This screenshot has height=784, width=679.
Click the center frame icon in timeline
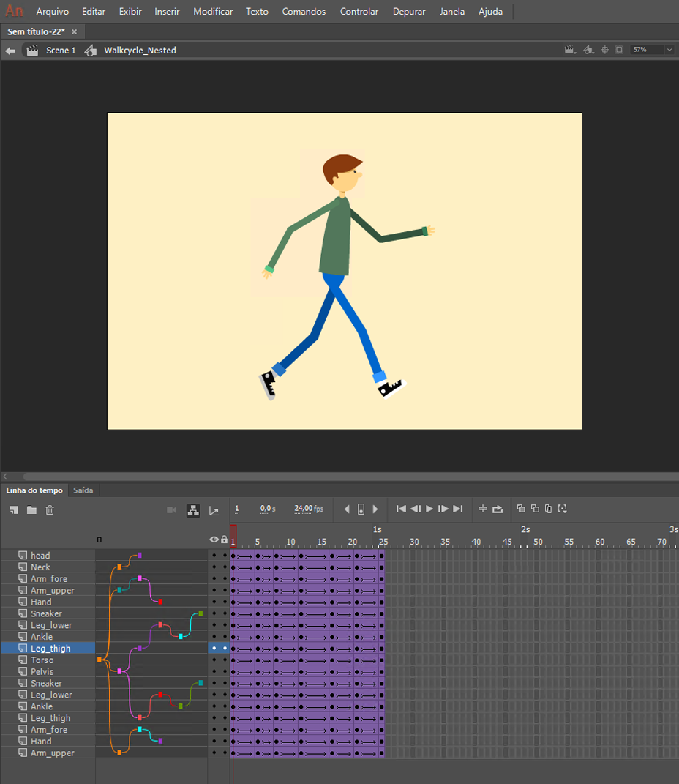pyautogui.click(x=482, y=509)
